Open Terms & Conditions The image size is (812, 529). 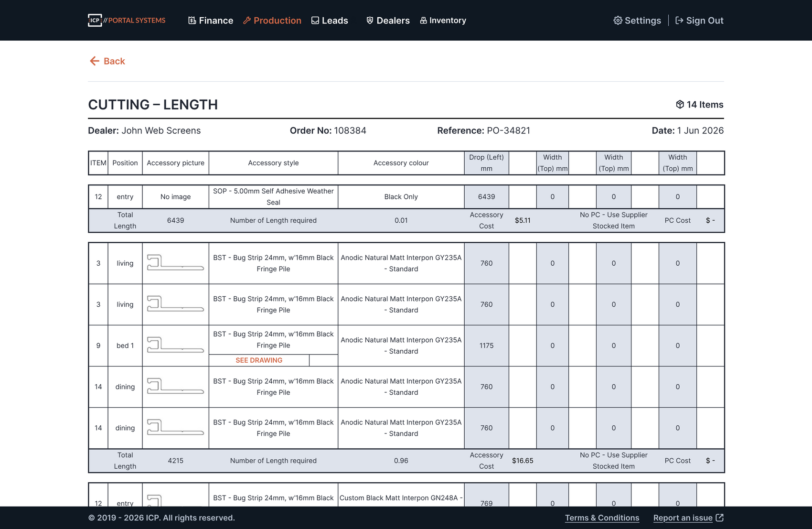(602, 518)
